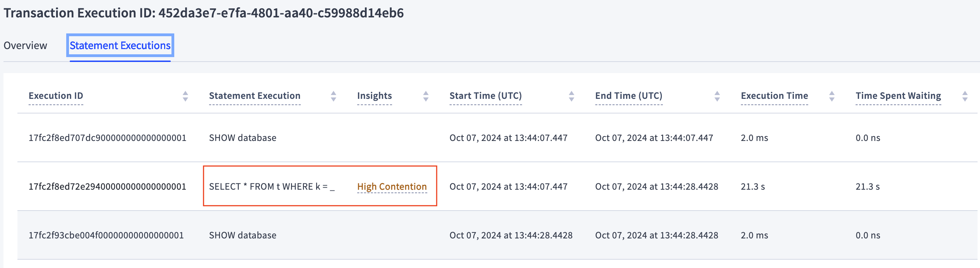Click the Time Spent Waiting header
The image size is (980, 268).
[898, 96]
